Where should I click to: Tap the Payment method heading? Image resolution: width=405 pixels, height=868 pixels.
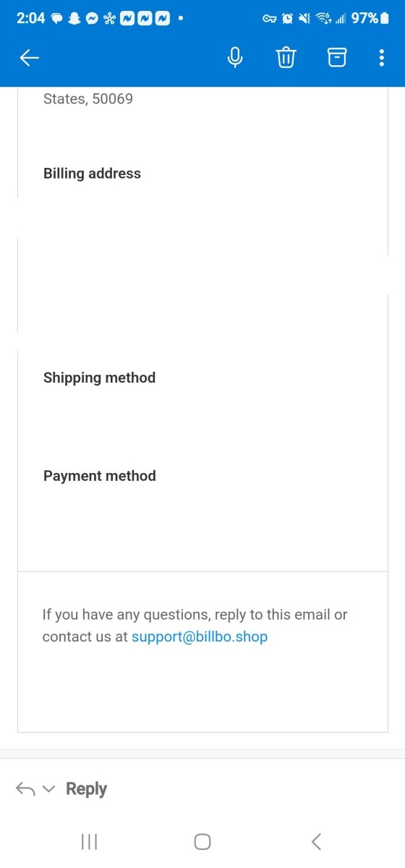tap(99, 476)
